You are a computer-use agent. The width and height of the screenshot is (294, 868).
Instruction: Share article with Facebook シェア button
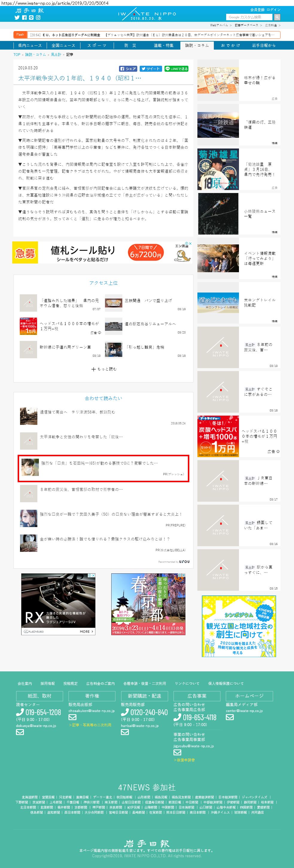point(128,69)
